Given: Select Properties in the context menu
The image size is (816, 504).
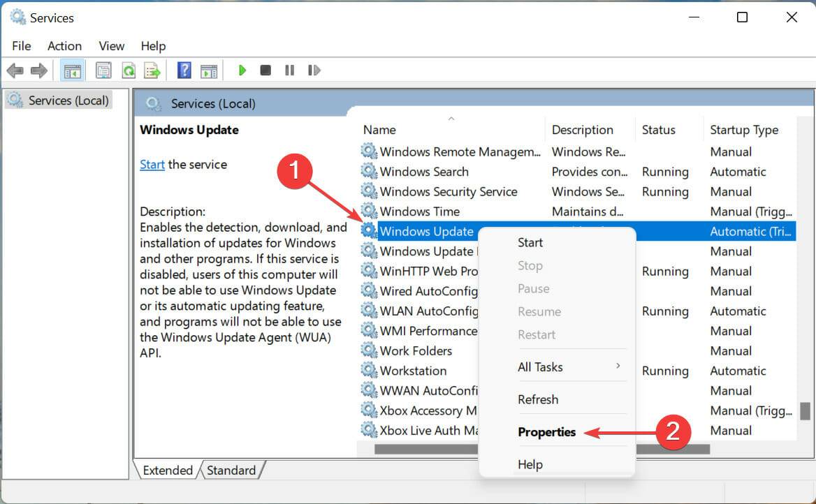Looking at the screenshot, I should tap(546, 431).
